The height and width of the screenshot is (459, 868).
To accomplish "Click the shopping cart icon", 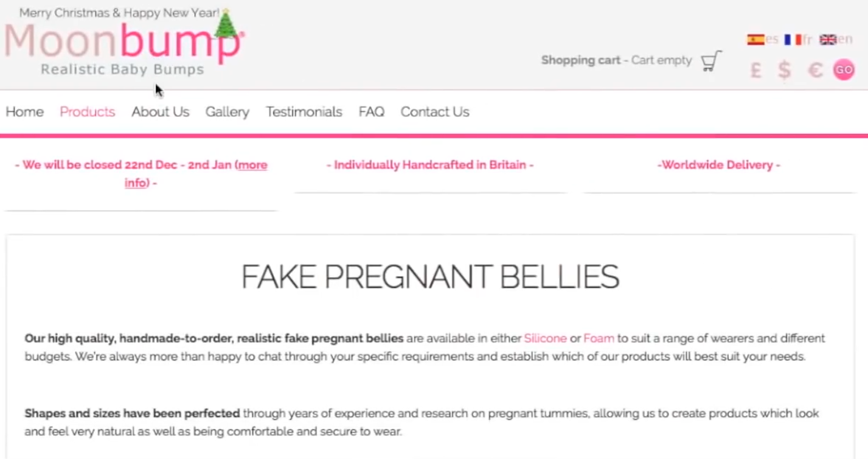I will (711, 61).
